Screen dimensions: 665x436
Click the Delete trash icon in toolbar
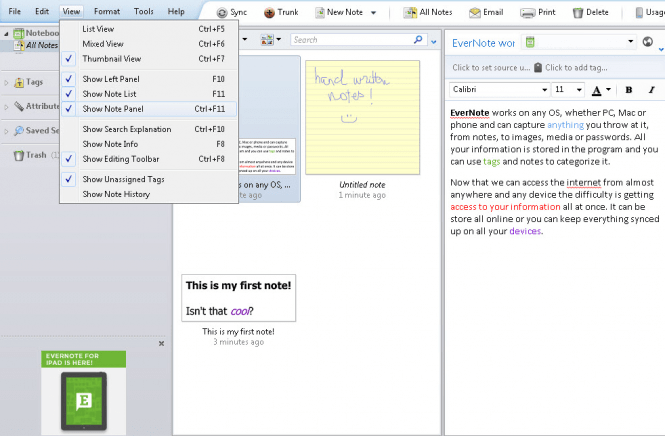coord(578,13)
